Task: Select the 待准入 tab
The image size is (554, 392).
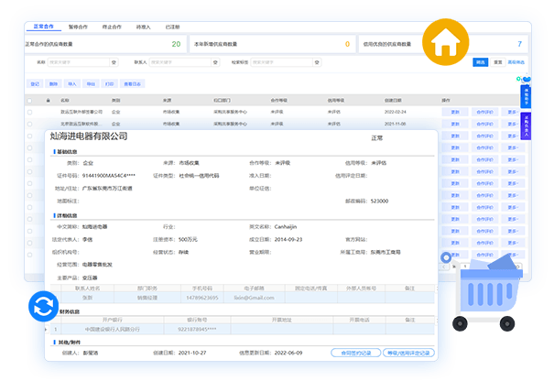Action: tap(143, 27)
